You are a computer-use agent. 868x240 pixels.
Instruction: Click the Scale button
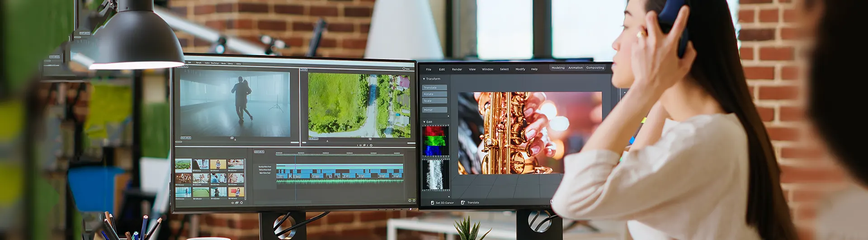point(434,101)
